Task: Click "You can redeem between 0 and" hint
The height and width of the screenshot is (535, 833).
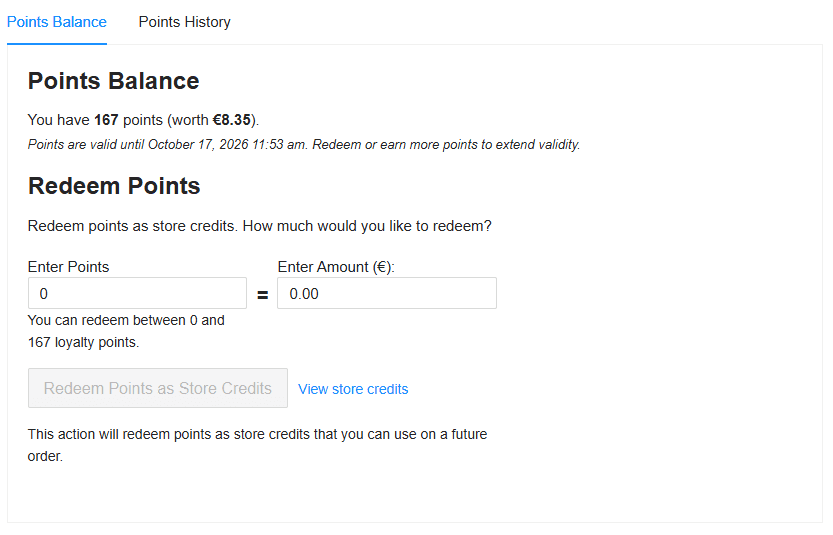Action: [126, 321]
